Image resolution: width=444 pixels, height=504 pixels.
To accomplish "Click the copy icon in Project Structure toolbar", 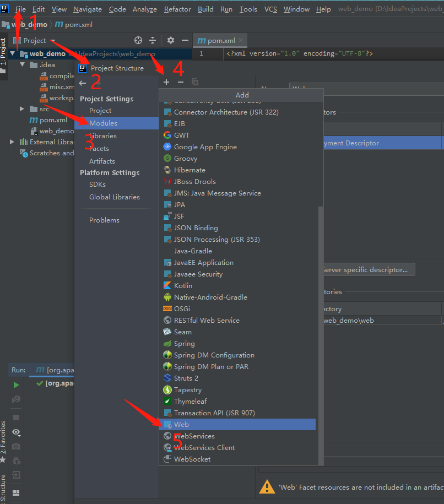I will pyautogui.click(x=195, y=82).
